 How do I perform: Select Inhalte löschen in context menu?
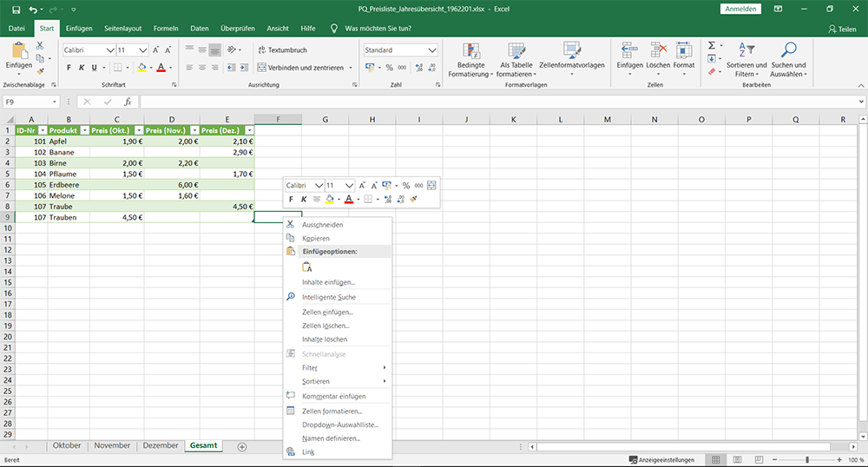coord(325,339)
